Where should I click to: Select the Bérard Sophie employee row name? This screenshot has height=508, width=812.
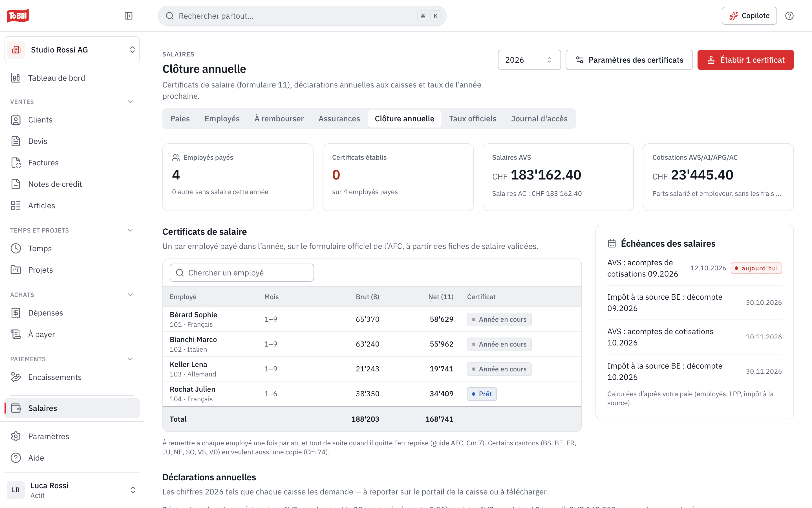194,314
